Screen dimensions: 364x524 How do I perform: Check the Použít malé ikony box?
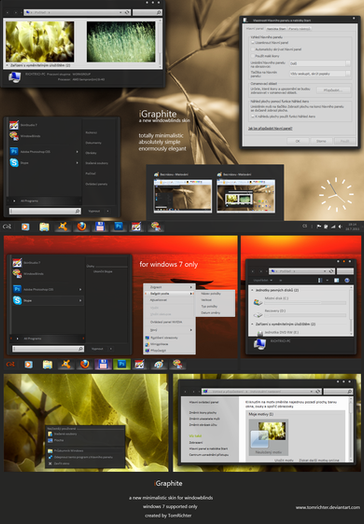(253, 56)
